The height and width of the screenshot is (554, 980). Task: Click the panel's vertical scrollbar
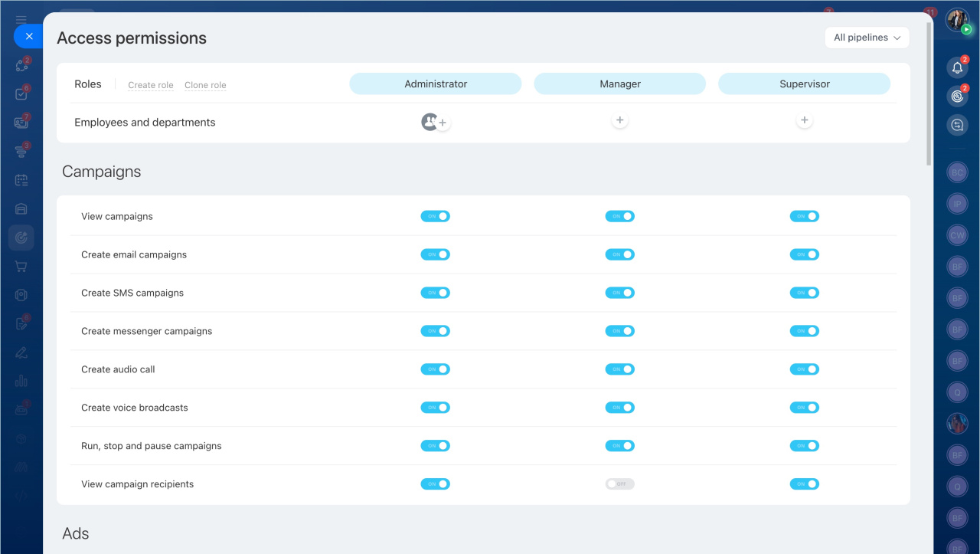point(929,92)
